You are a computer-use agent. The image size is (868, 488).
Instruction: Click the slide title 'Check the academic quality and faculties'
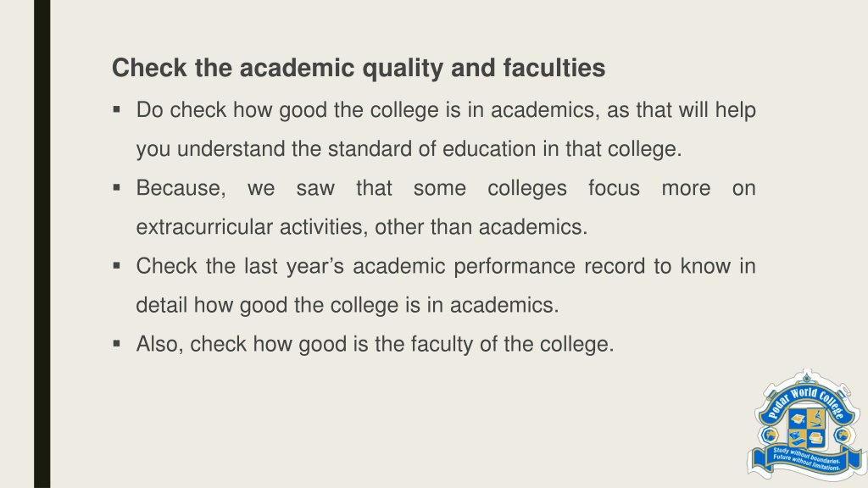(x=359, y=68)
